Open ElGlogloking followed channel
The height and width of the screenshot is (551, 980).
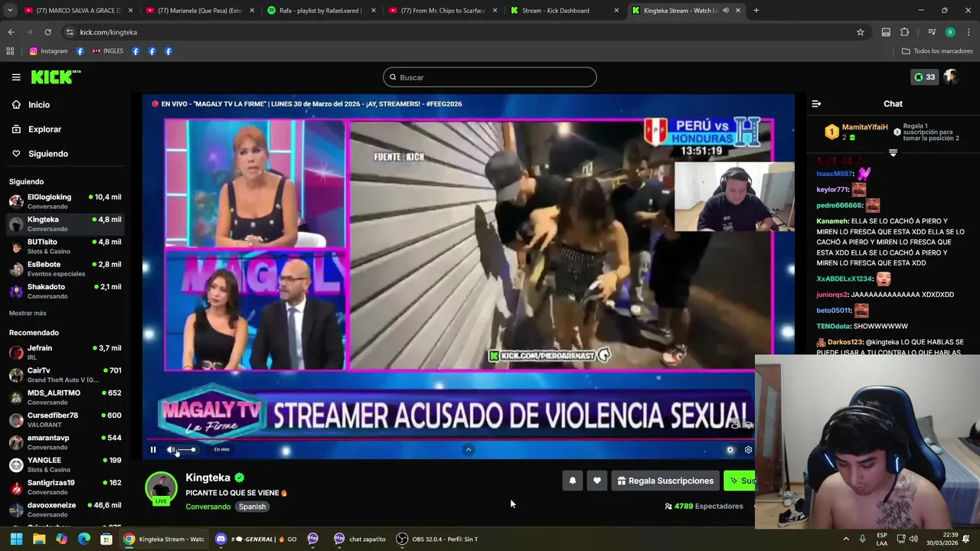65,201
